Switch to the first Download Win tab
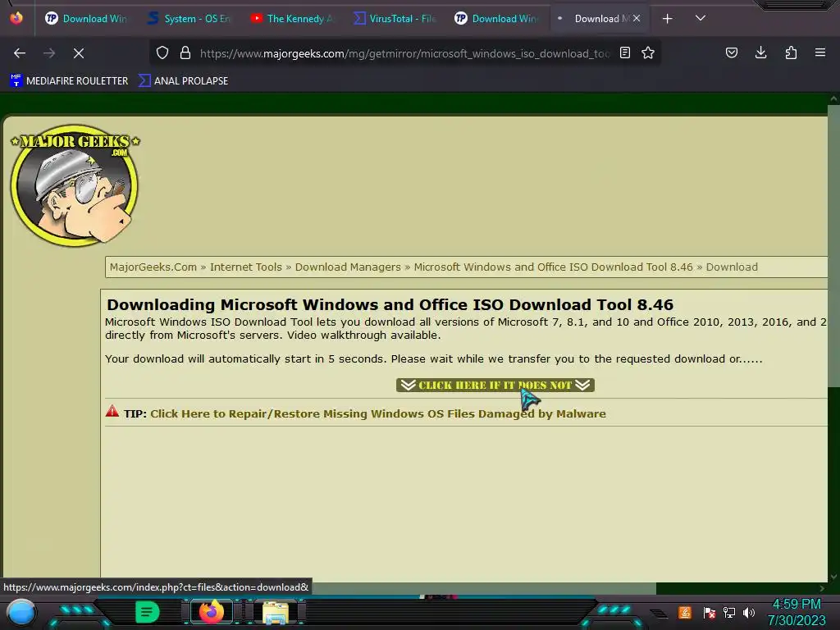This screenshot has width=840, height=630. pos(85,19)
